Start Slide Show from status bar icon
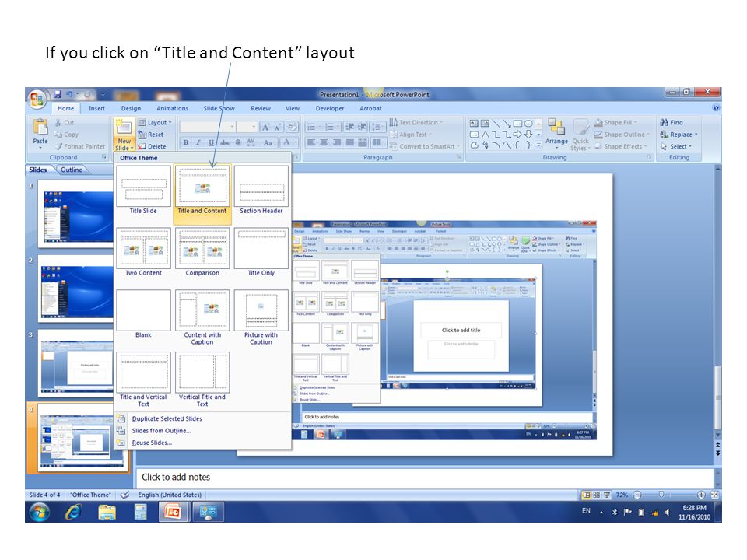747x560 pixels. pos(606,495)
